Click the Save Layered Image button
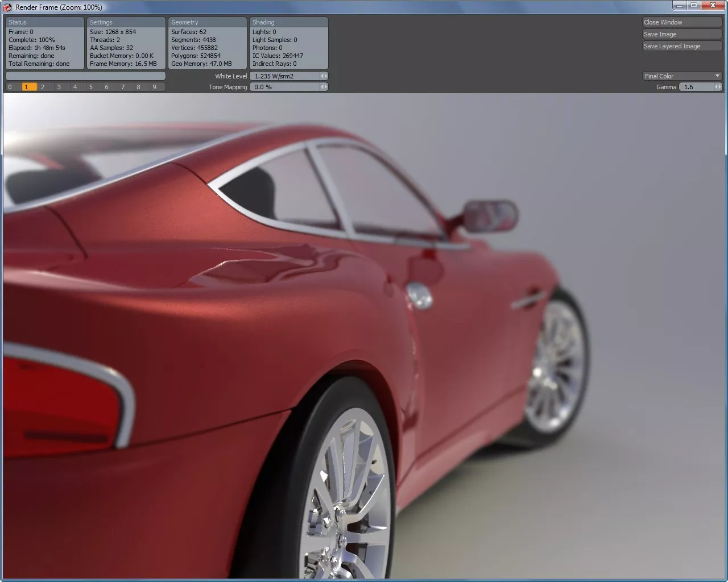 click(x=681, y=45)
